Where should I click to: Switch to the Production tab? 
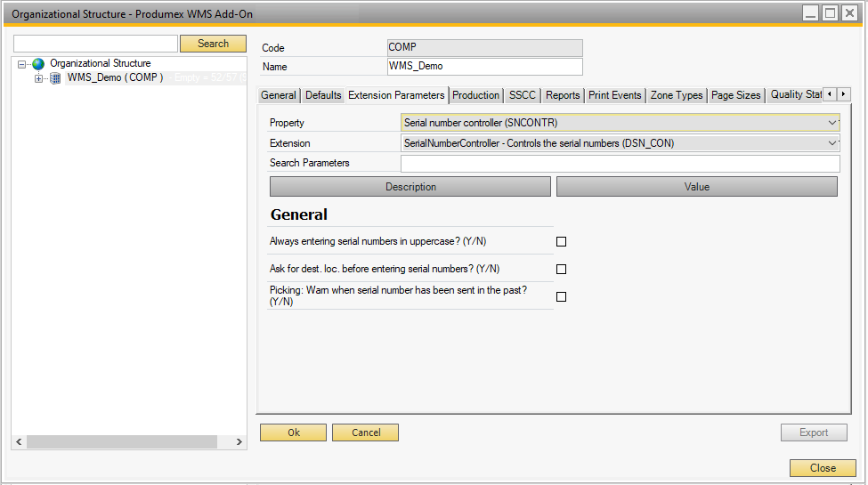pyautogui.click(x=475, y=95)
